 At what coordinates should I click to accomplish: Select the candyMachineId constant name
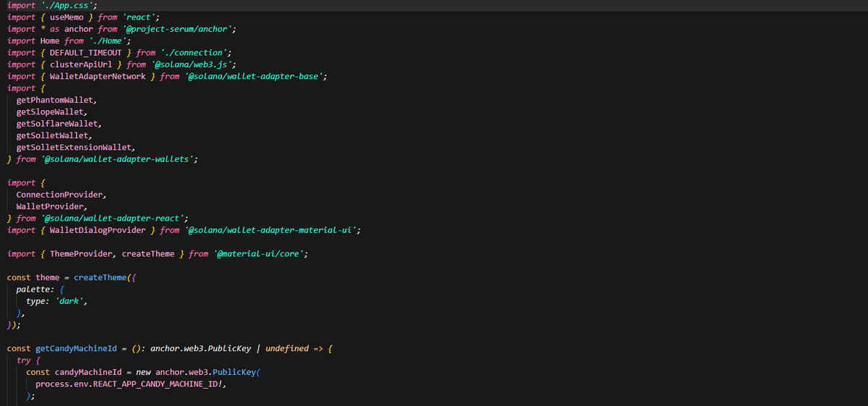pyautogui.click(x=88, y=372)
